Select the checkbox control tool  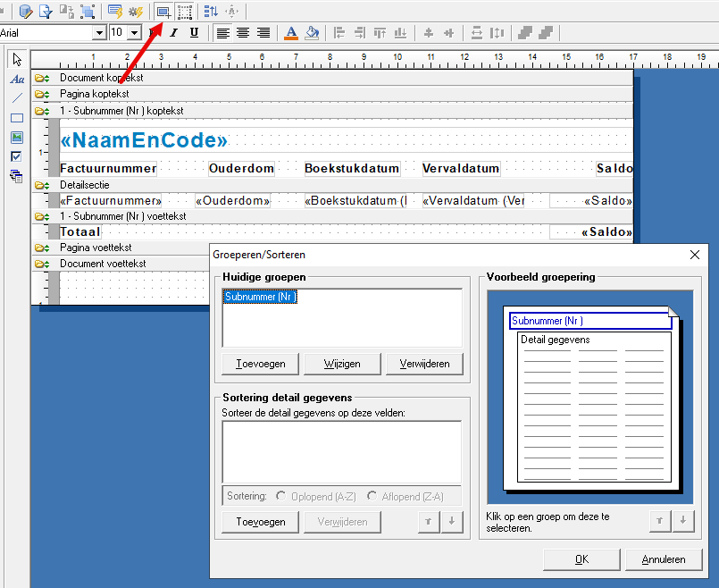pyautogui.click(x=17, y=157)
